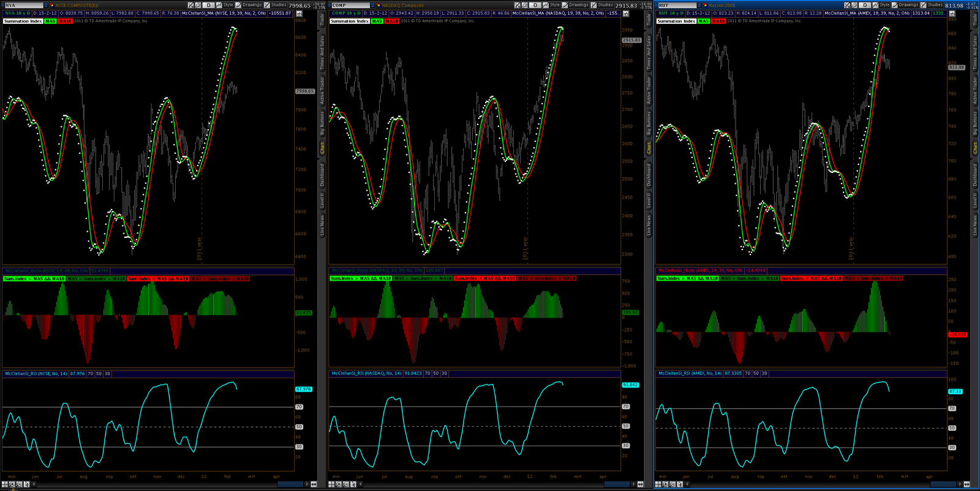
Task: Click the zoom out icon below NYA chart
Action: click(x=19, y=484)
